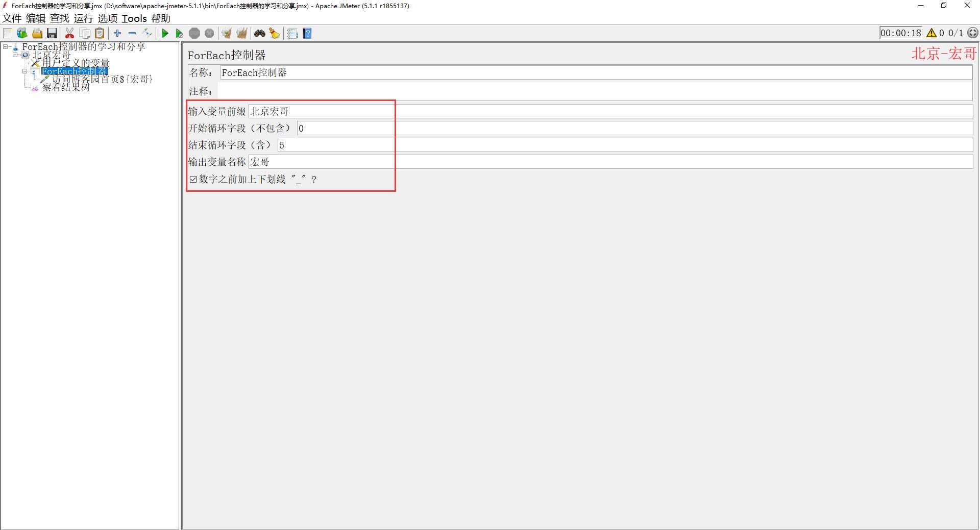
Task: Collapse the 北京宏哥 thread group node
Action: [x=15, y=55]
